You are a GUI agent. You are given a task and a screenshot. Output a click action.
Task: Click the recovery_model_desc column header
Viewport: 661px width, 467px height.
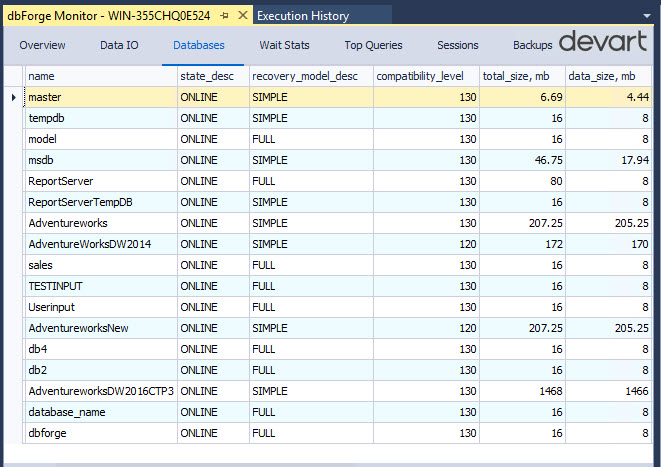pyautogui.click(x=310, y=76)
